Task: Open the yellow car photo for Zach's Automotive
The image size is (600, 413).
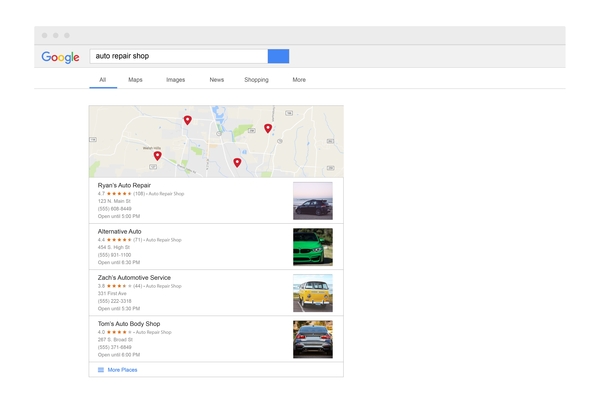Action: tap(312, 294)
